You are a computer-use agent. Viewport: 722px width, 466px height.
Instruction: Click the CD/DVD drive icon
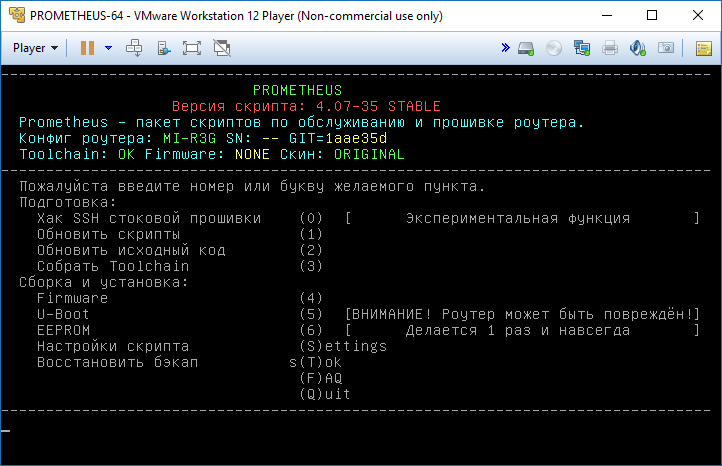(x=554, y=48)
